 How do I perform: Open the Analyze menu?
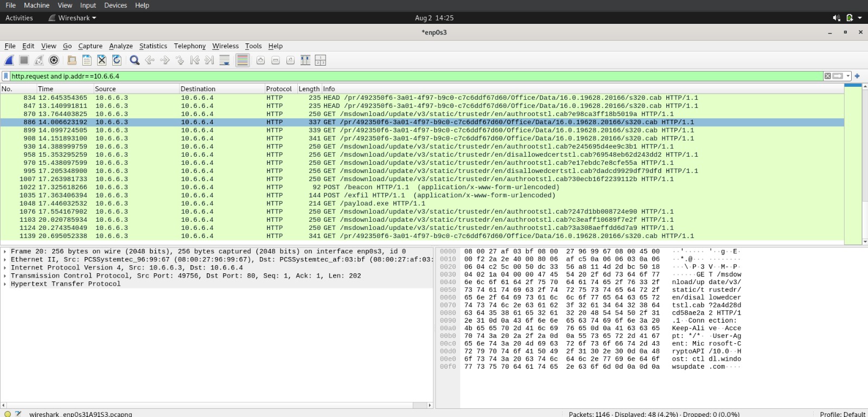pyautogui.click(x=121, y=46)
